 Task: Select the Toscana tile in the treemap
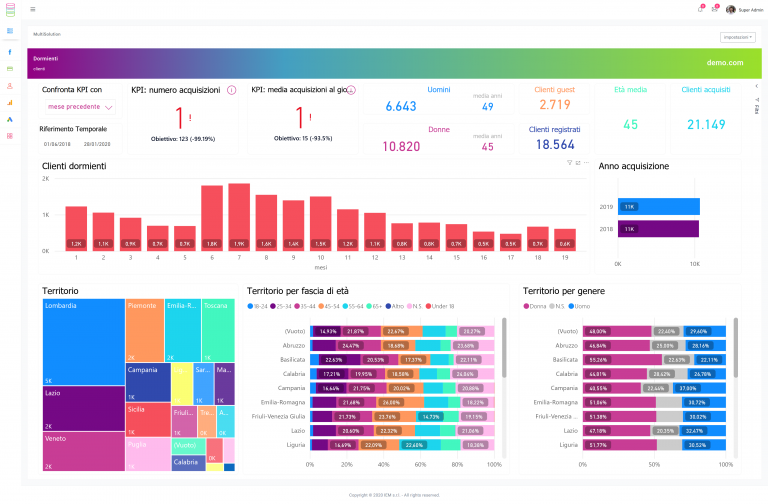(x=218, y=331)
